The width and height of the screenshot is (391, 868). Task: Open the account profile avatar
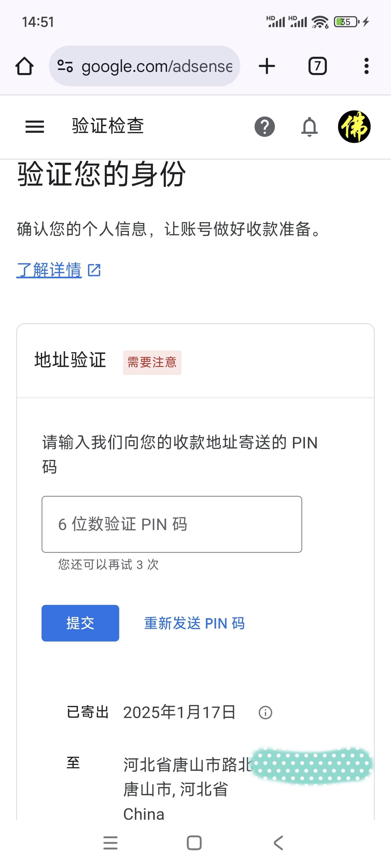click(x=354, y=127)
